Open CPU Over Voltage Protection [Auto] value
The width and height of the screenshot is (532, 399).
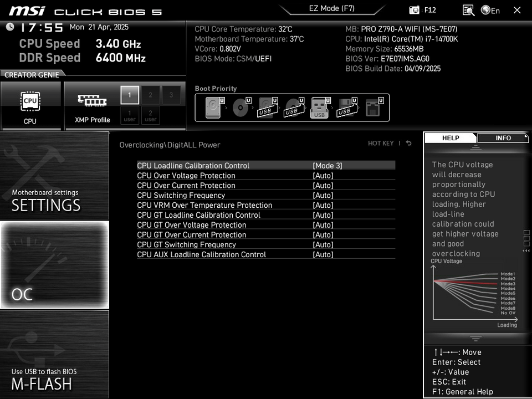click(x=323, y=176)
